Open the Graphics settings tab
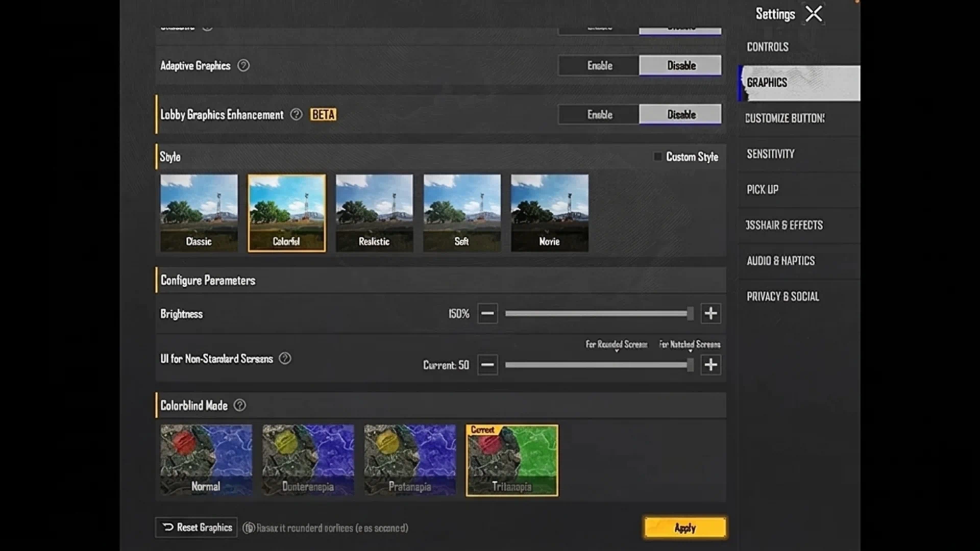980x551 pixels. tap(799, 83)
